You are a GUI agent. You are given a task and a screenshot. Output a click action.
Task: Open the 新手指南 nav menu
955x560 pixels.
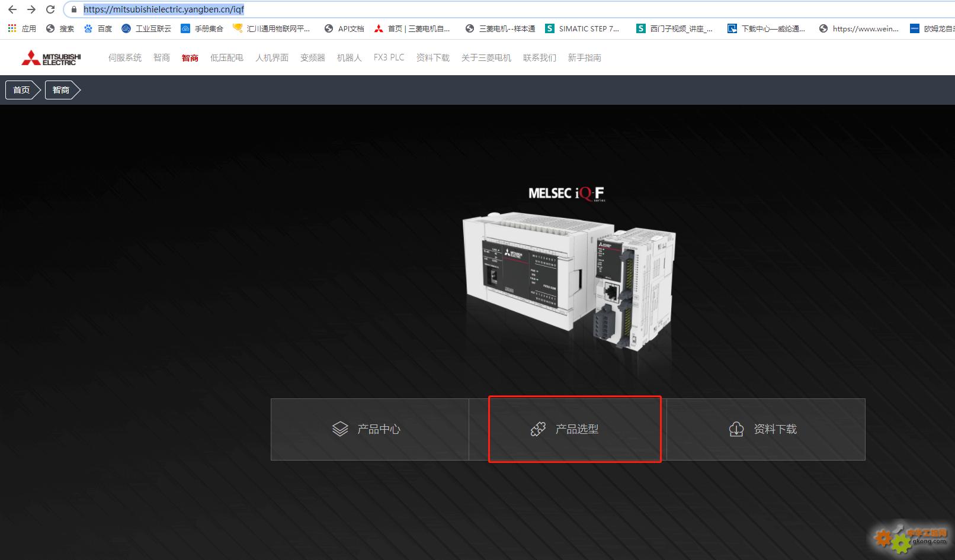(x=585, y=57)
